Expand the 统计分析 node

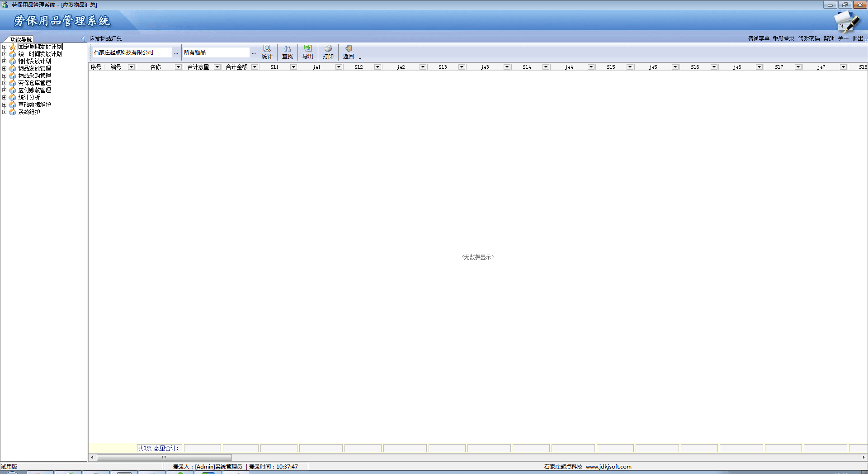(4, 98)
